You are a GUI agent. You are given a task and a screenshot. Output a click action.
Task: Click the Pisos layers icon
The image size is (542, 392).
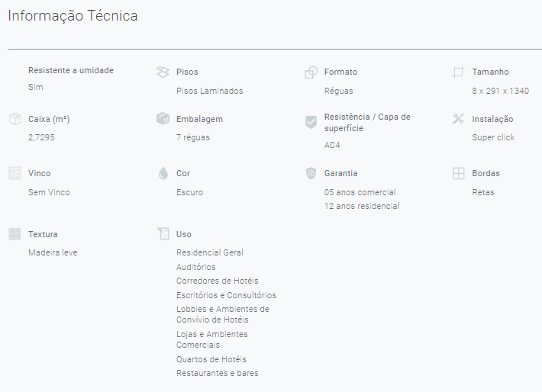tap(163, 72)
